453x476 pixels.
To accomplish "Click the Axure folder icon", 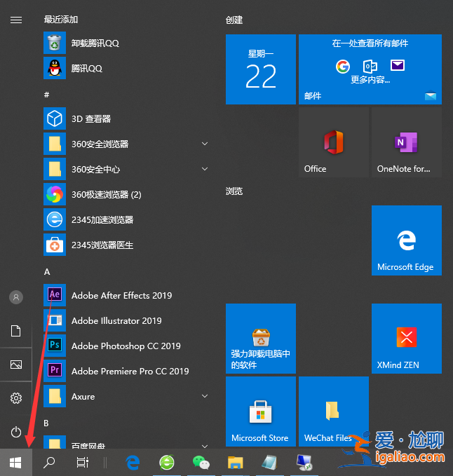I will [55, 396].
